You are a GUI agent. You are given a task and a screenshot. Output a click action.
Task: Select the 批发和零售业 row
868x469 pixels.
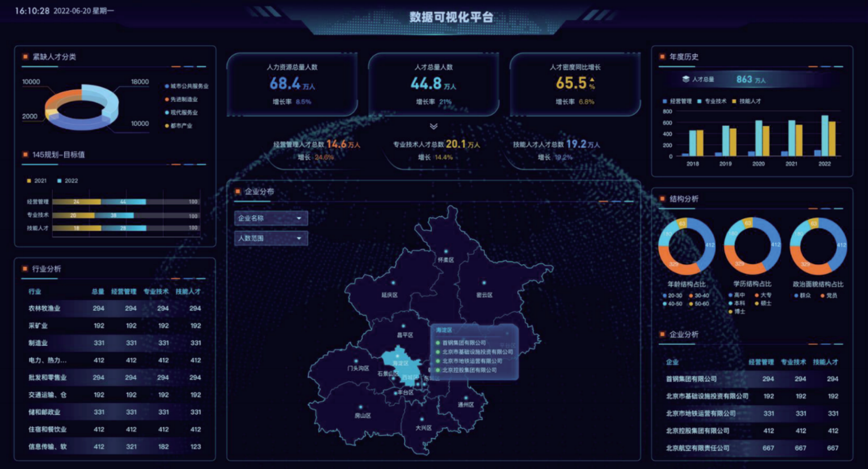pos(115,378)
